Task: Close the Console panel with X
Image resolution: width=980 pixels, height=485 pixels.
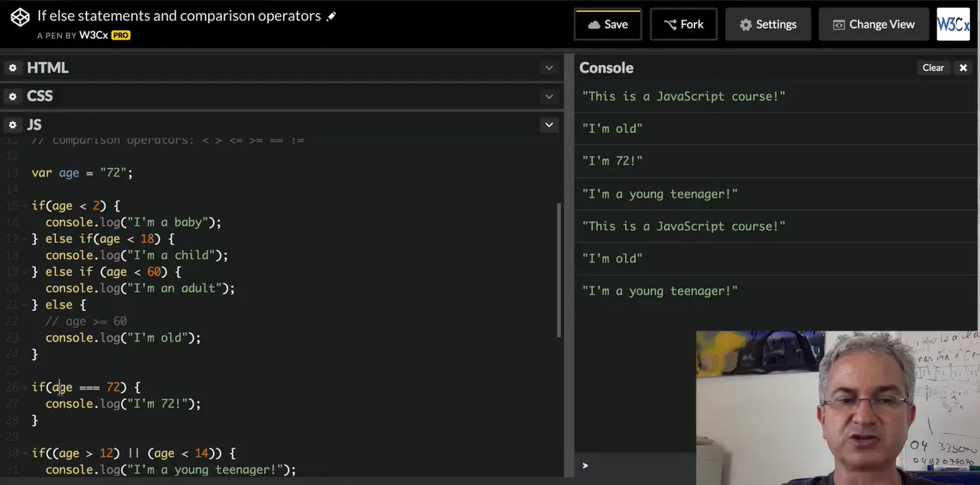Action: click(963, 68)
